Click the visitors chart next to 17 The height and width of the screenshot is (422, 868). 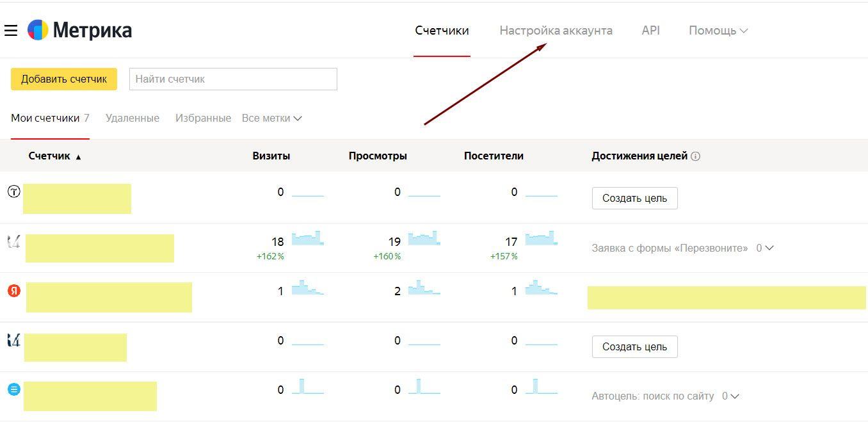[x=542, y=238]
